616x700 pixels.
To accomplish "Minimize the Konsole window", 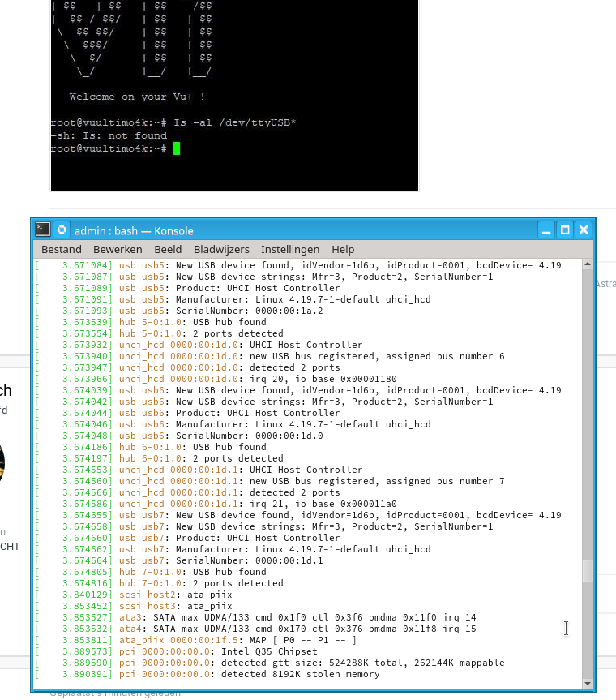I will click(546, 230).
